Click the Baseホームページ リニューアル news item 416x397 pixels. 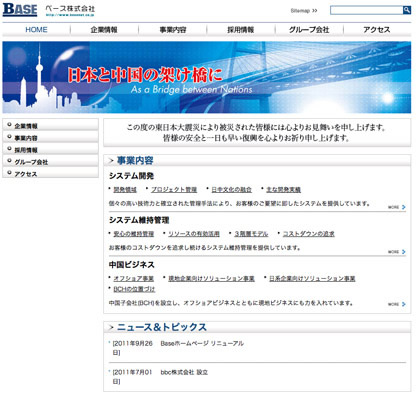[202, 343]
